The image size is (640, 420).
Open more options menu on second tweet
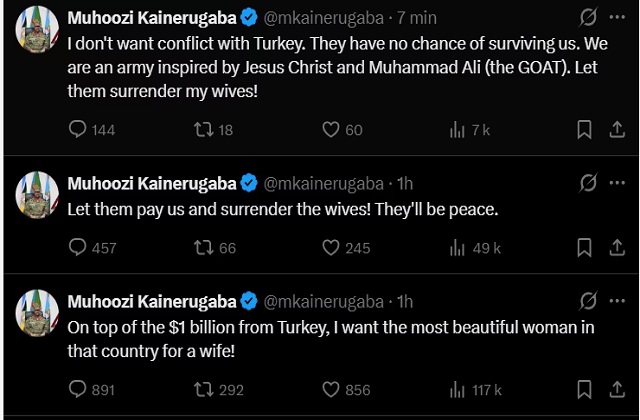(615, 183)
